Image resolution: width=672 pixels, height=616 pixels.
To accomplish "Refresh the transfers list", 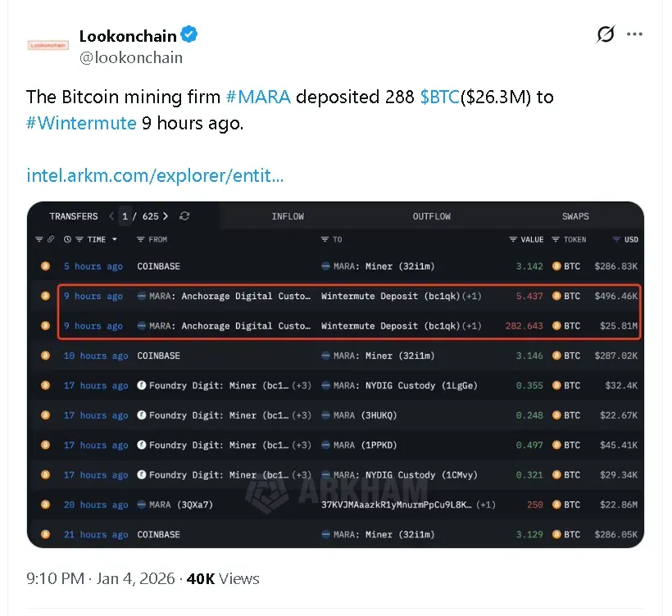I will point(185,216).
